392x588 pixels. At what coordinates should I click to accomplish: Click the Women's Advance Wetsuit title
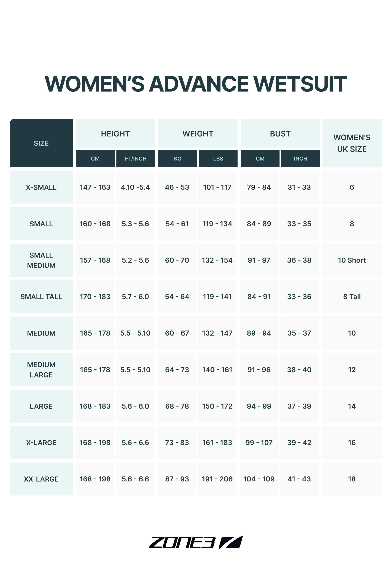196,84
